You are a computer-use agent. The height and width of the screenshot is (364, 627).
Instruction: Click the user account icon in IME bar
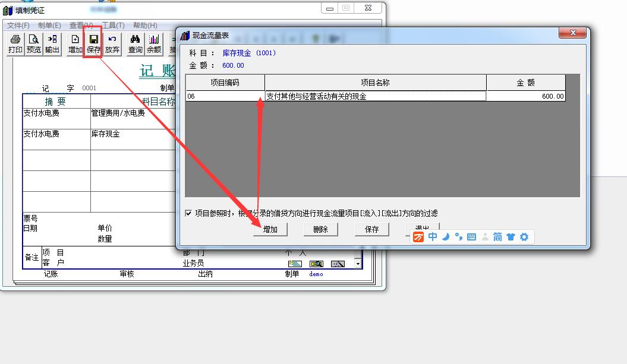pyautogui.click(x=485, y=237)
